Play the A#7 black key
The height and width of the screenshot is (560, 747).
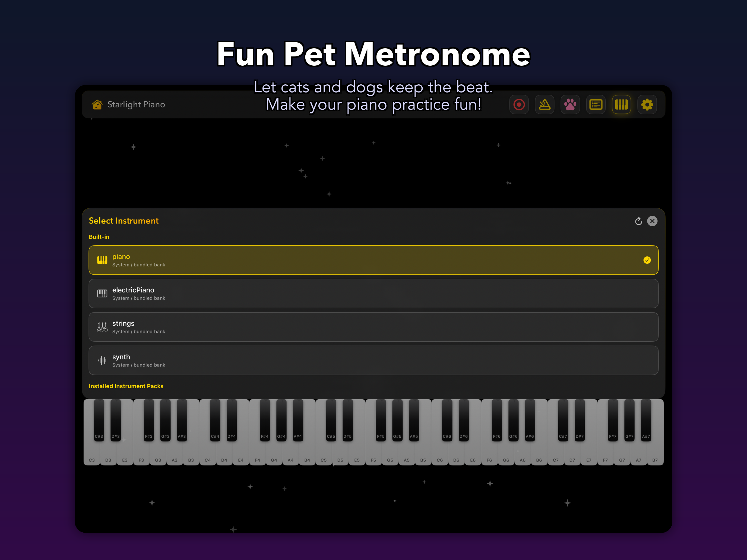(x=646, y=420)
